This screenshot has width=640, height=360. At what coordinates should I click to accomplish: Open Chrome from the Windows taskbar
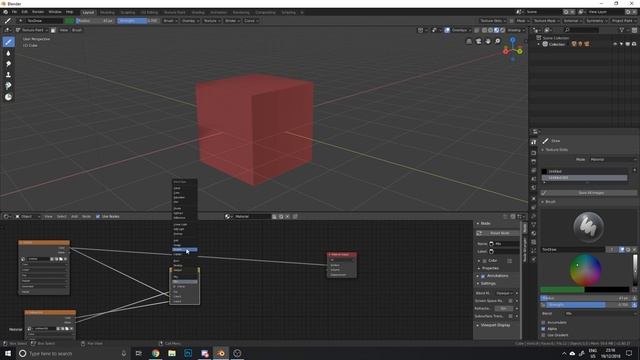tap(156, 353)
